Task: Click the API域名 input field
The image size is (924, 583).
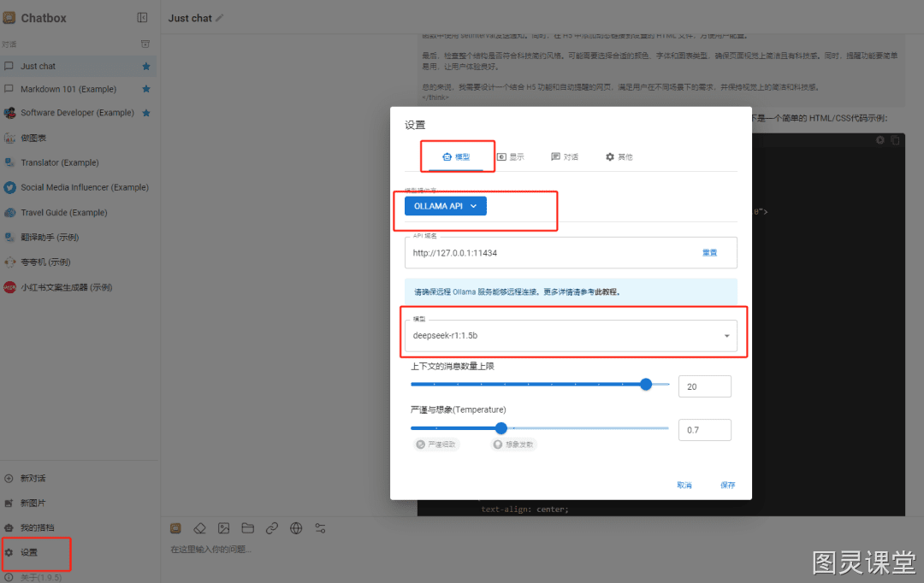Action: click(x=571, y=253)
